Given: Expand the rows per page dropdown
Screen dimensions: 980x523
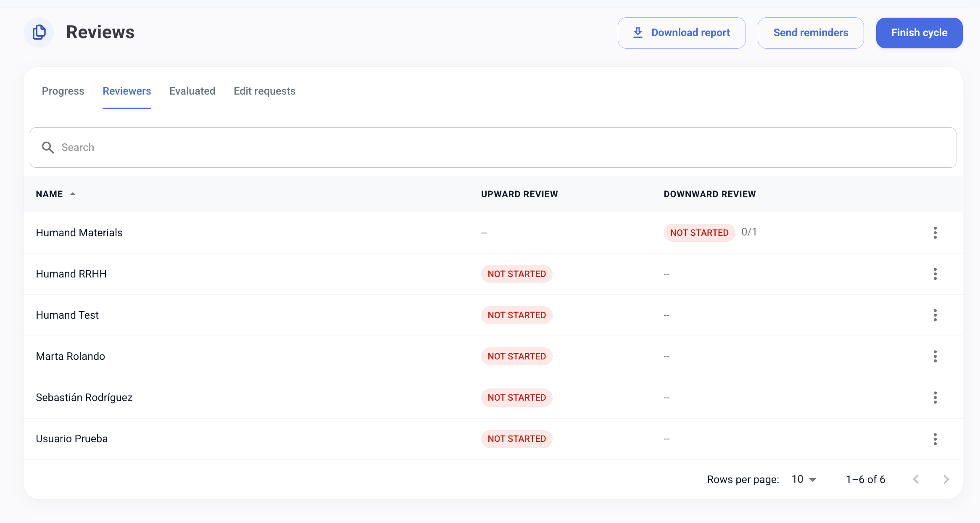Looking at the screenshot, I should pos(803,479).
